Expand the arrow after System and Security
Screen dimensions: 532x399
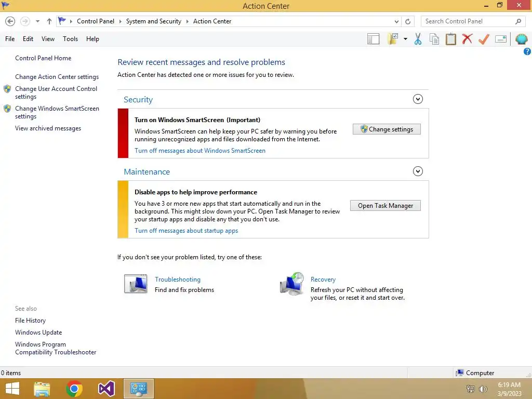pos(187,21)
